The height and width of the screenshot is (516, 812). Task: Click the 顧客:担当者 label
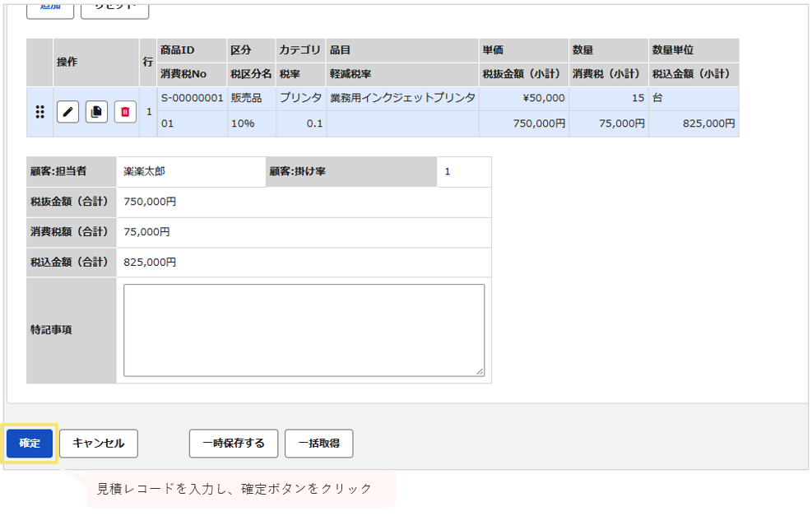pos(58,171)
